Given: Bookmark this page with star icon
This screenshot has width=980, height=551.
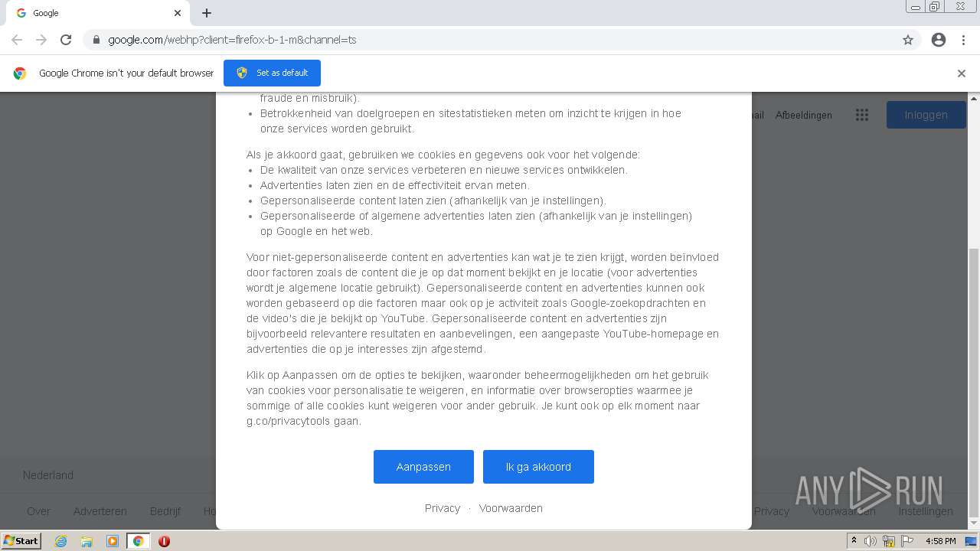Looking at the screenshot, I should pos(908,40).
